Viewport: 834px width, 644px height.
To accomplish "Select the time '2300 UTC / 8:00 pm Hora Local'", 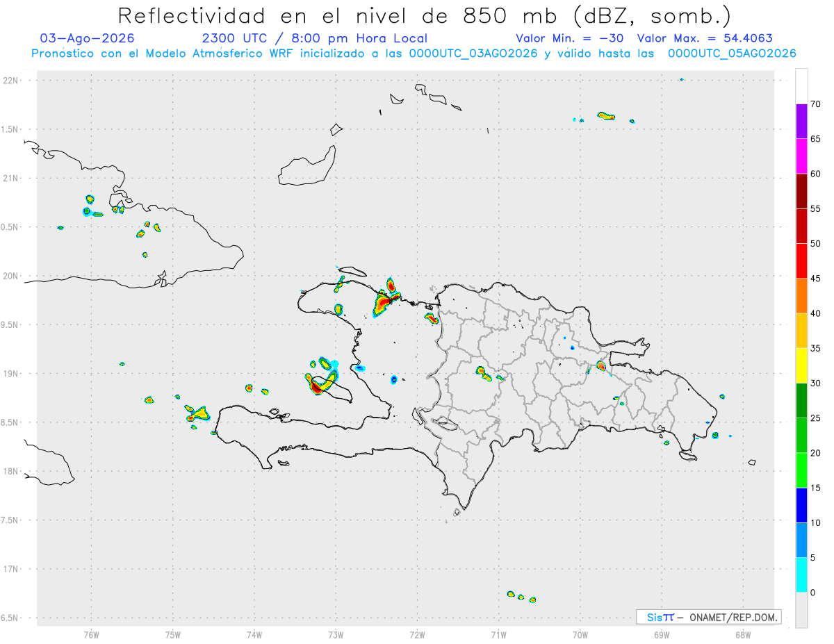I will [x=314, y=38].
